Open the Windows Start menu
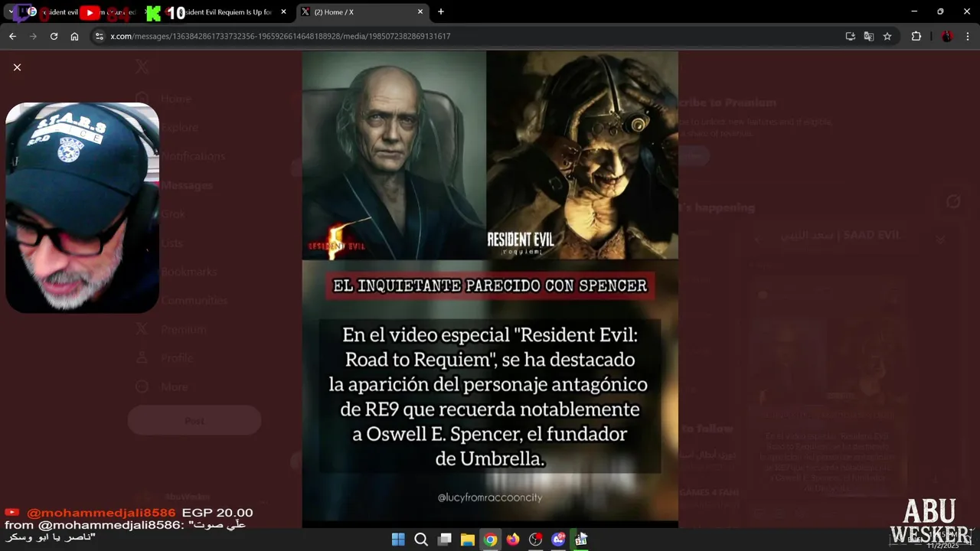Screen dimensions: 980x551 click(x=398, y=540)
